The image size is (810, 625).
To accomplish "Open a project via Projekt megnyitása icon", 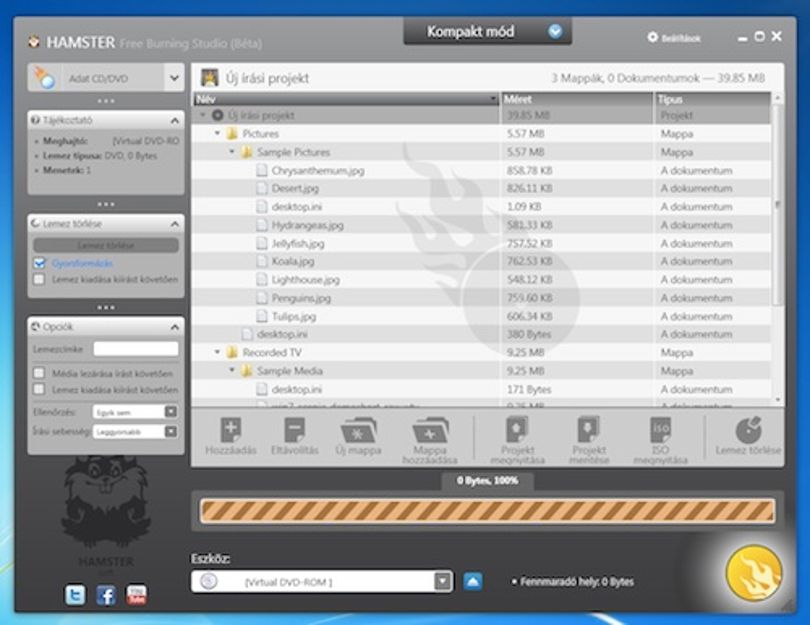I will pos(517,430).
